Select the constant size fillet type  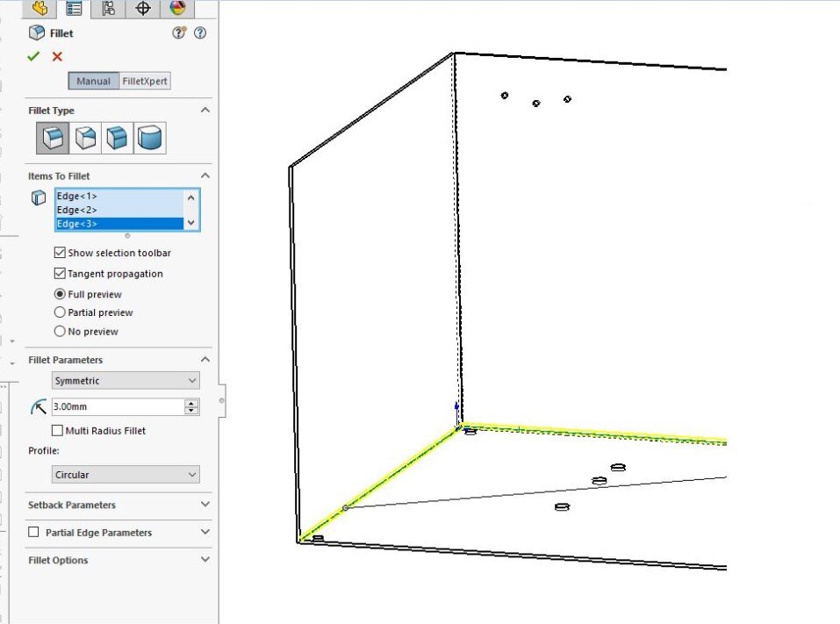pyautogui.click(x=53, y=138)
